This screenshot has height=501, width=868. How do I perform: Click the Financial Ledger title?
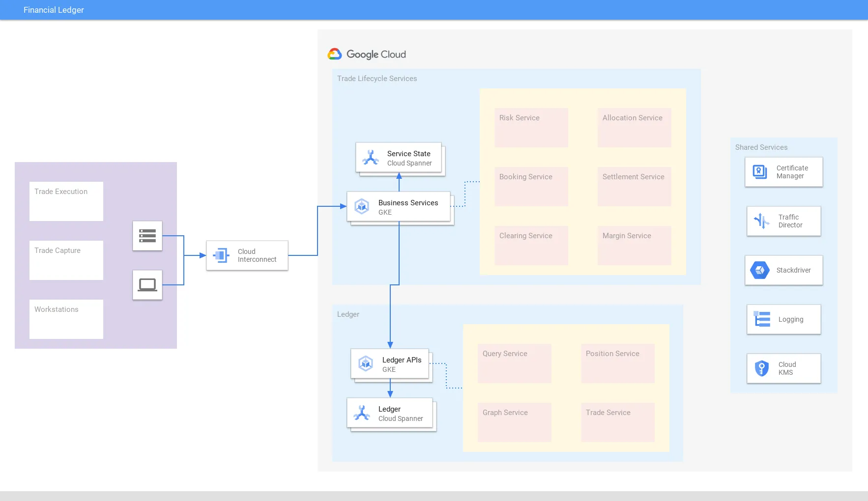pos(54,10)
